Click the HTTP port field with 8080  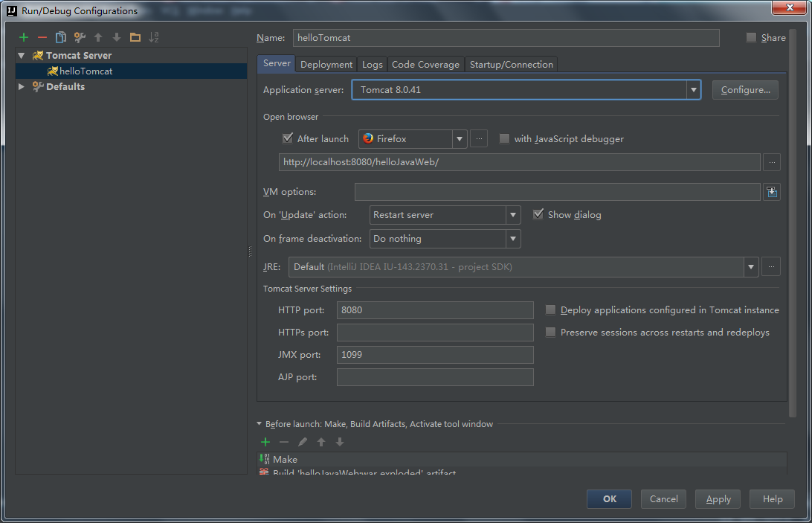435,310
